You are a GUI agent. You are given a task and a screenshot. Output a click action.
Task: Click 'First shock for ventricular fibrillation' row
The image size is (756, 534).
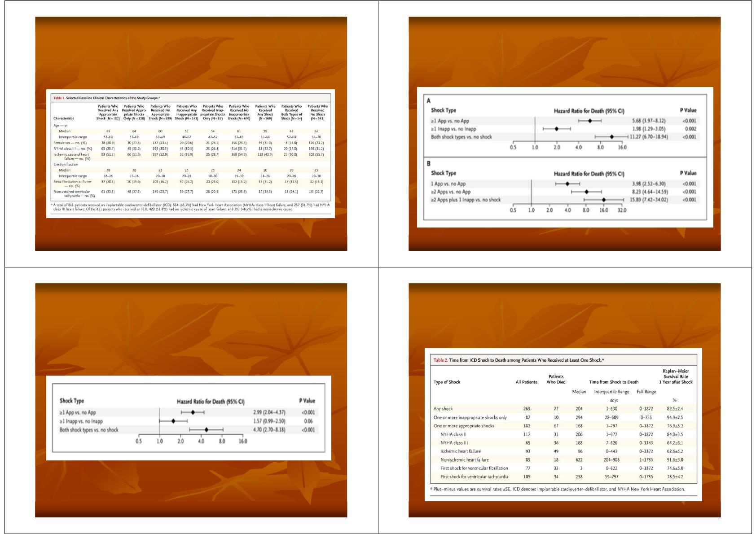564,468
